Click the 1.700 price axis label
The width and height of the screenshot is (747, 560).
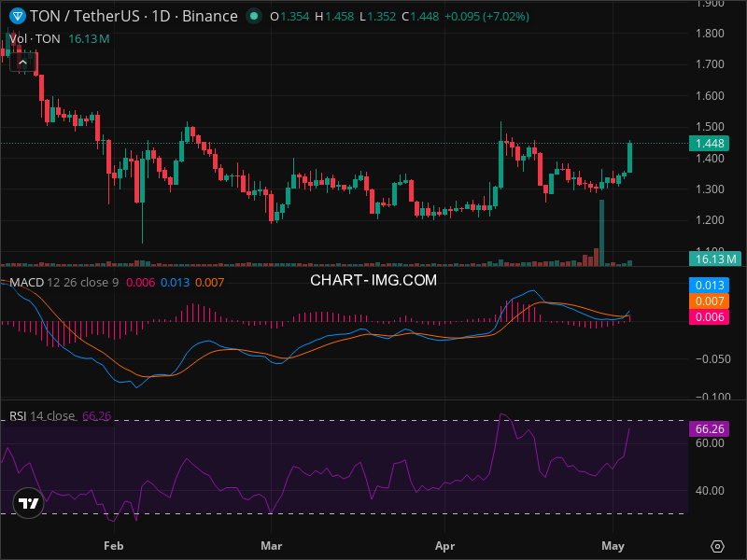click(710, 64)
